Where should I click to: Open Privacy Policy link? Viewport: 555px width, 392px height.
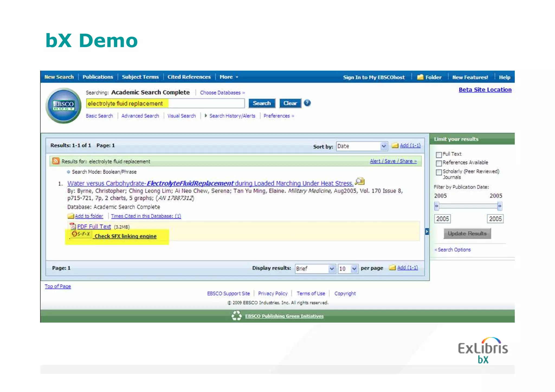pos(273,293)
